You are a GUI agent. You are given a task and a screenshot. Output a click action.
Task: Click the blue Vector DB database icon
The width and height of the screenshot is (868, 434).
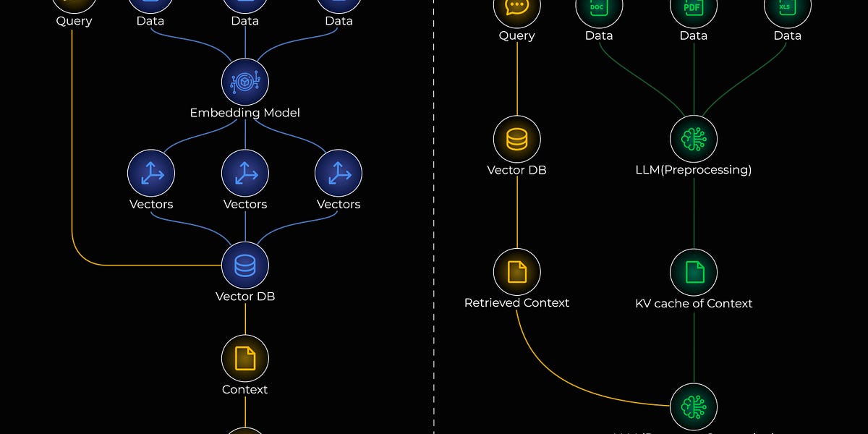(245, 265)
